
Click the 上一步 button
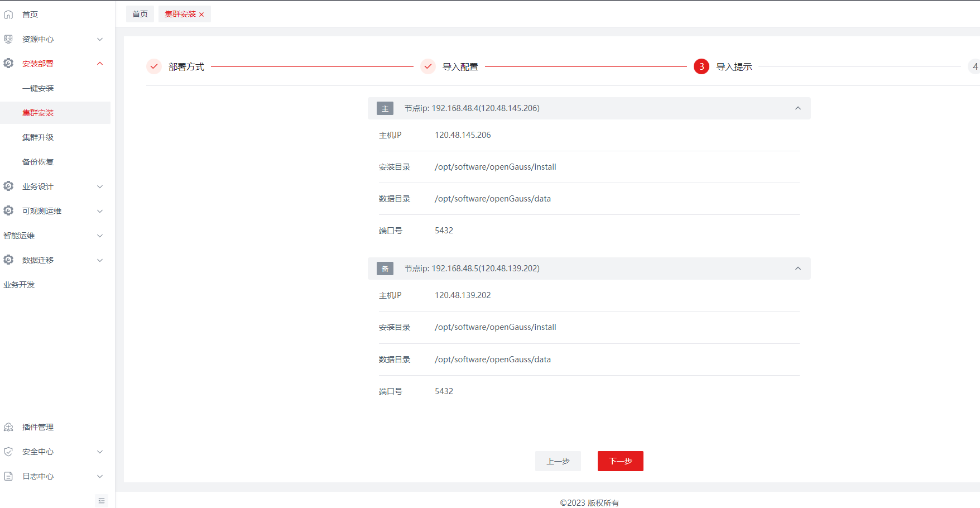tap(558, 461)
